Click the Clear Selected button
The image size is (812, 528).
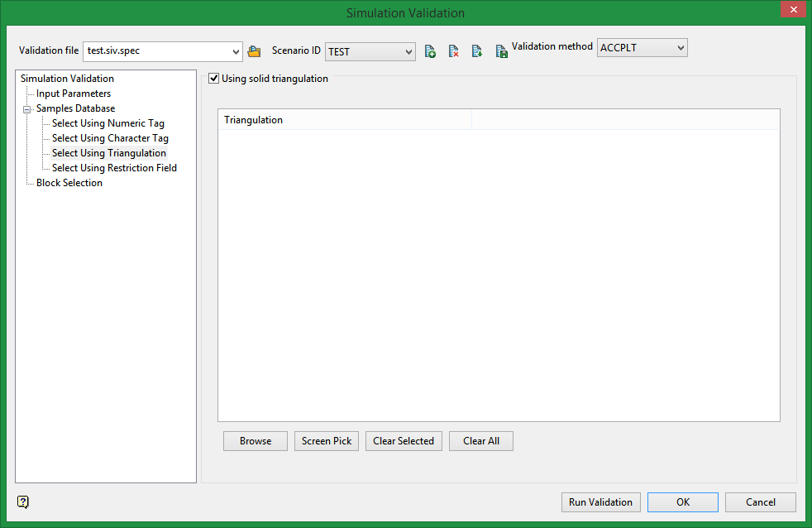pos(404,441)
